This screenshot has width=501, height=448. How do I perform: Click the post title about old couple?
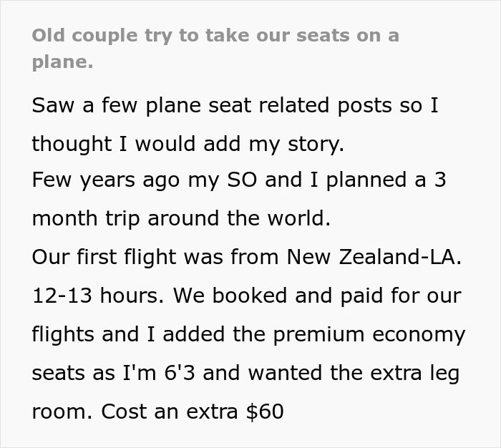click(x=215, y=36)
